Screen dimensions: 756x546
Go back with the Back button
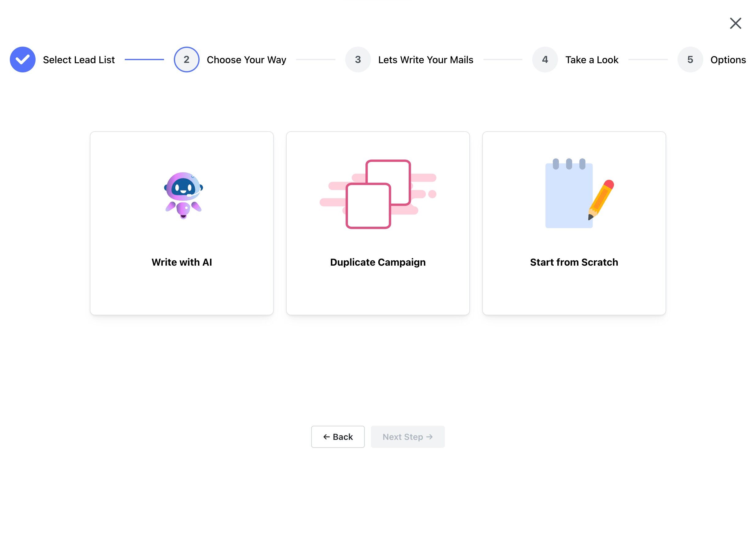coord(338,436)
